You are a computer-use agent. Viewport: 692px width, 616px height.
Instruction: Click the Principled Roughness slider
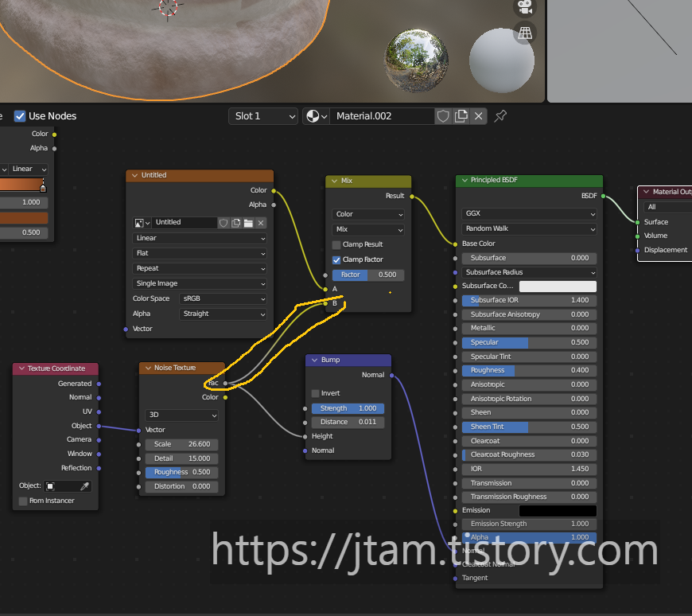pyautogui.click(x=529, y=371)
